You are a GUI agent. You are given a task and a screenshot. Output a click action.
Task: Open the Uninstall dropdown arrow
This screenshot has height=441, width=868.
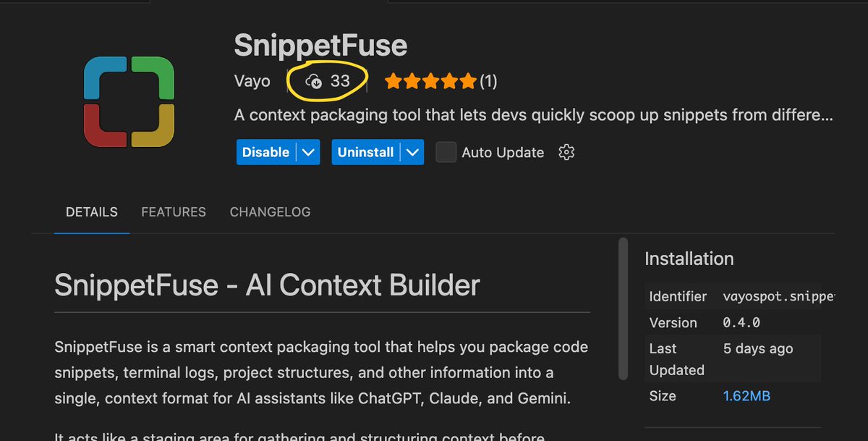412,152
